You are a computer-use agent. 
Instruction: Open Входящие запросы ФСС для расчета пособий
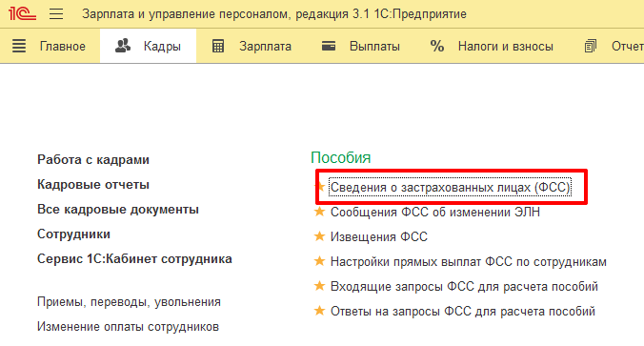(464, 286)
